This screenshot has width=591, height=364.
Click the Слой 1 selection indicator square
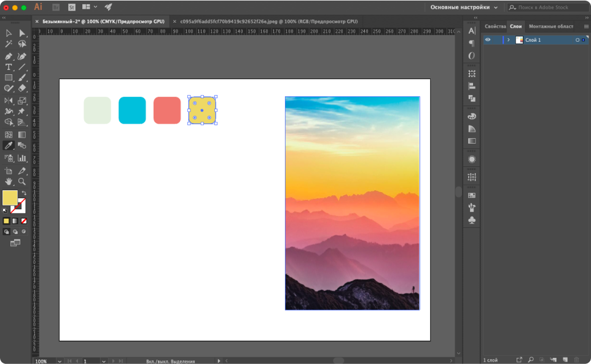[x=584, y=40]
